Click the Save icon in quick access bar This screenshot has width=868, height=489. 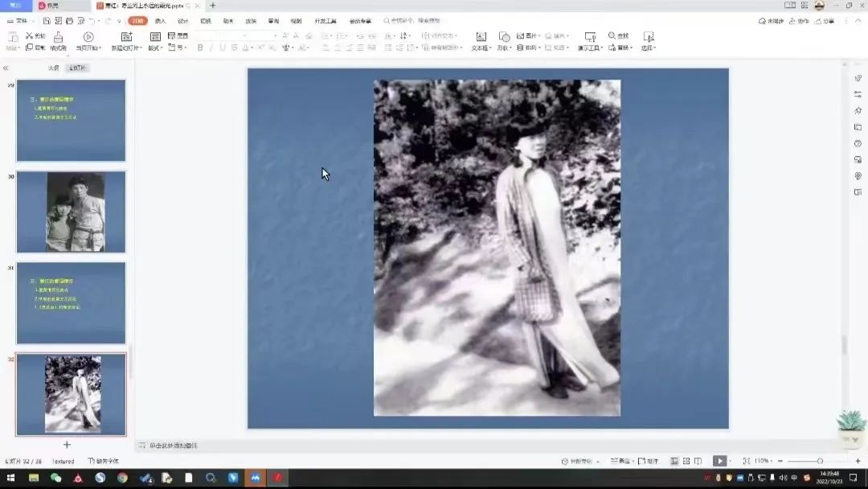tap(47, 20)
